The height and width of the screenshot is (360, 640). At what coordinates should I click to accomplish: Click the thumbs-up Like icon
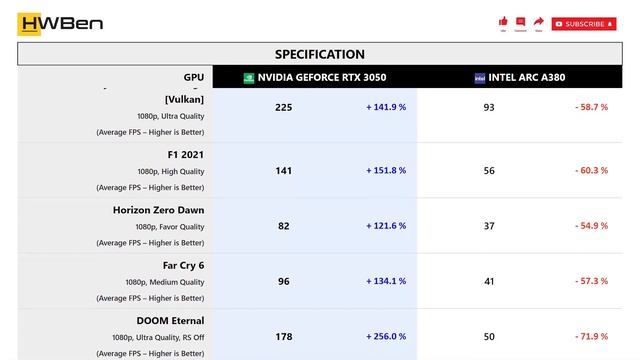coord(503,22)
